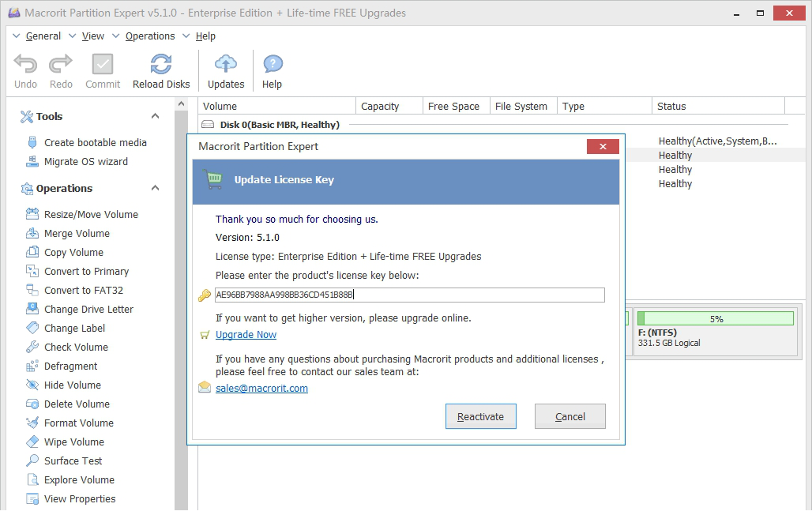Click the Commit checkmark icon

[103, 64]
